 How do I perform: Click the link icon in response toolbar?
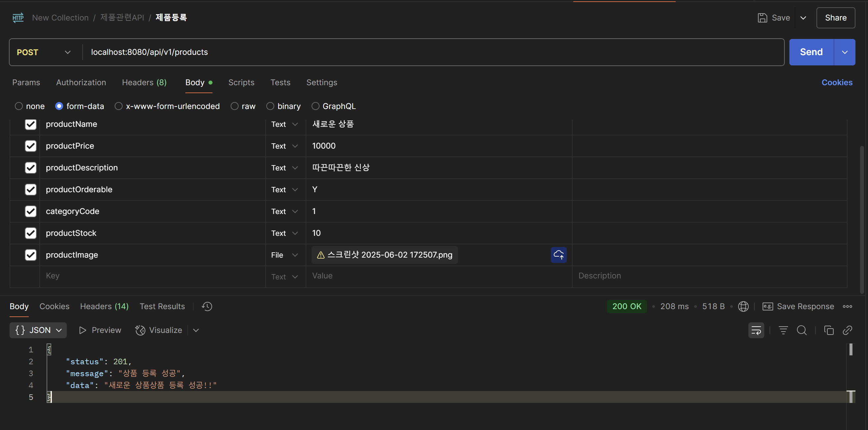(x=847, y=330)
